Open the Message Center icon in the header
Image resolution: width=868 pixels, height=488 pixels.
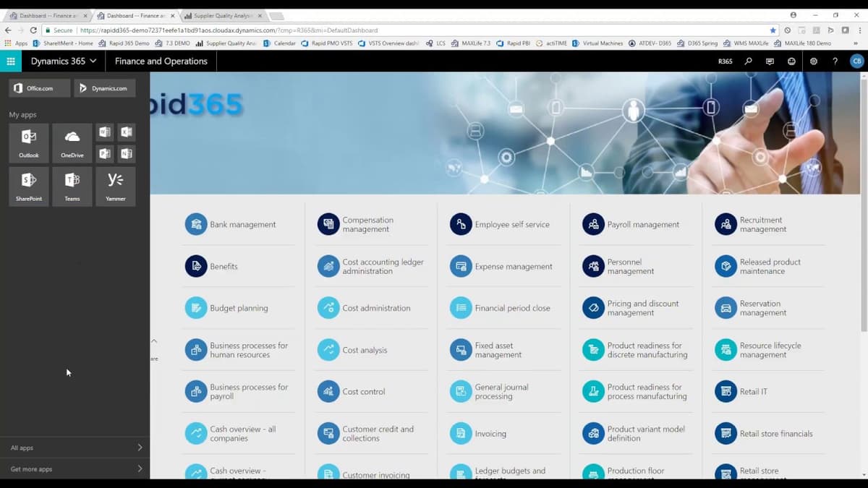coord(770,61)
